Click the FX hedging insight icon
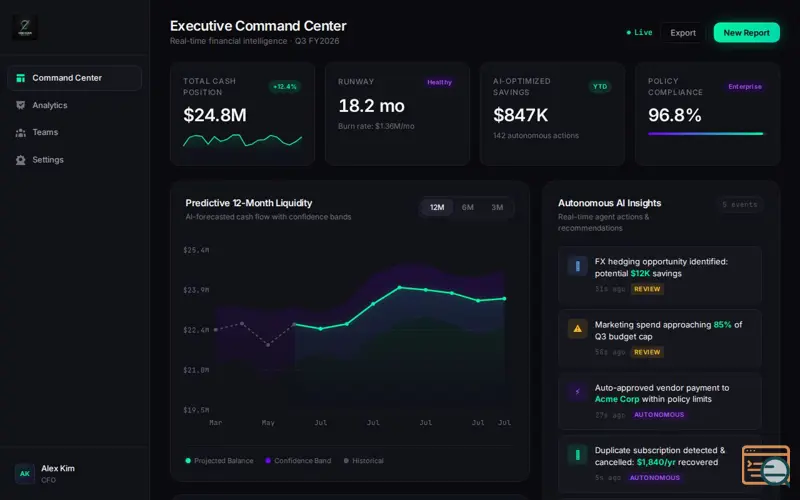 tap(578, 266)
